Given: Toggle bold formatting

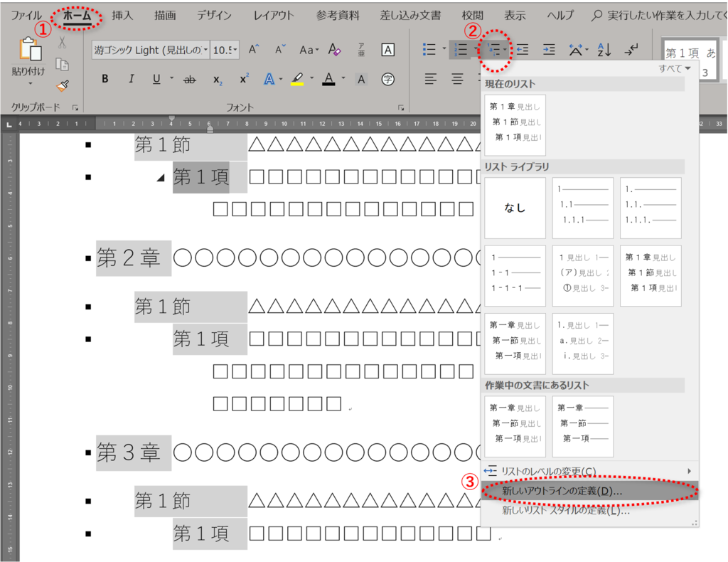Looking at the screenshot, I should click(105, 78).
